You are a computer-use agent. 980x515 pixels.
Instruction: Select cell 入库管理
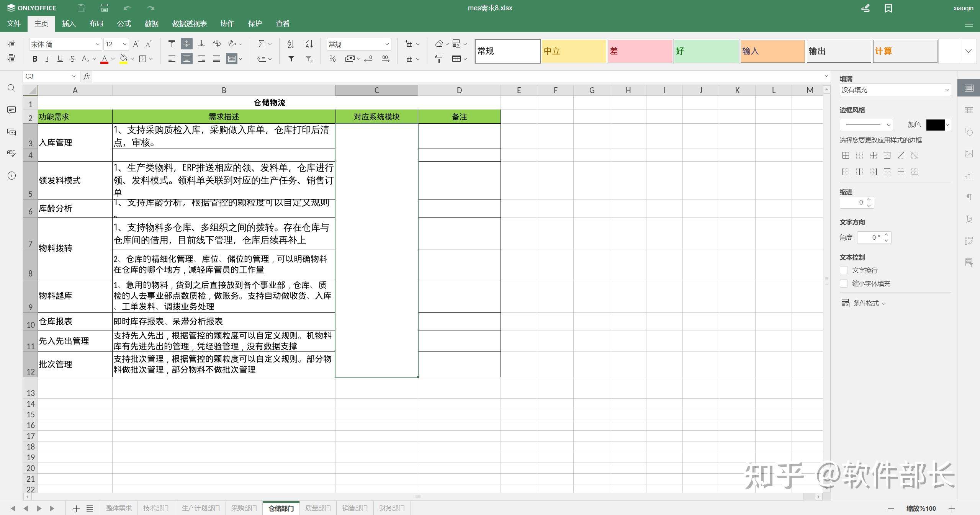75,142
